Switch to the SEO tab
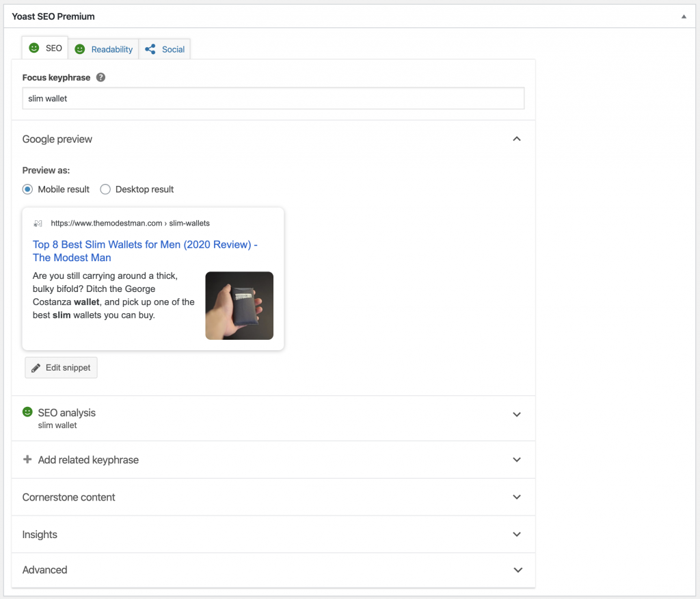700x599 pixels. pos(45,48)
